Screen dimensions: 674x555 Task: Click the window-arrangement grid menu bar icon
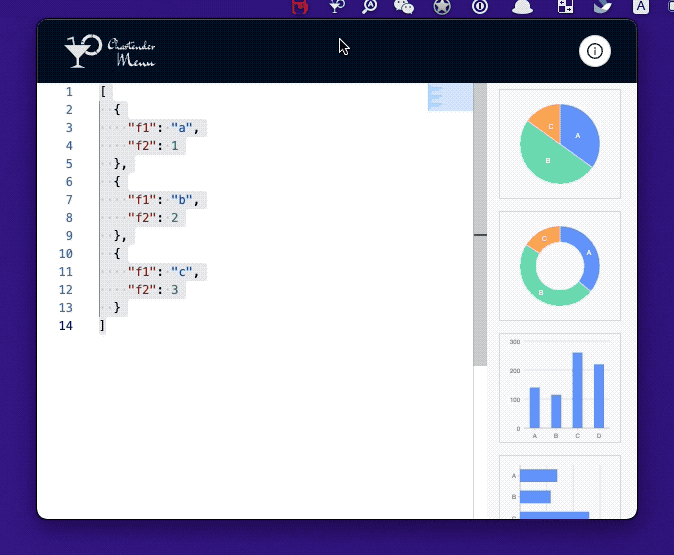click(565, 6)
